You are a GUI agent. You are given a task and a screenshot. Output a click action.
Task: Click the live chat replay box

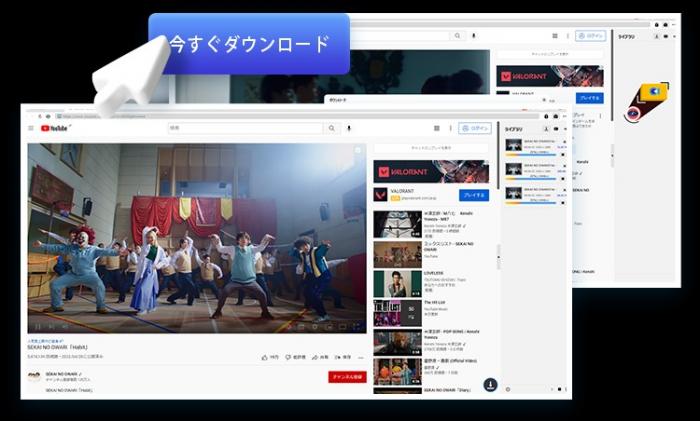pyautogui.click(x=431, y=148)
